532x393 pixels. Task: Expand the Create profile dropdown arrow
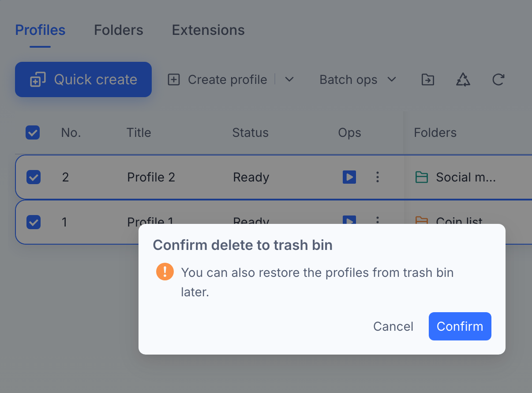289,79
